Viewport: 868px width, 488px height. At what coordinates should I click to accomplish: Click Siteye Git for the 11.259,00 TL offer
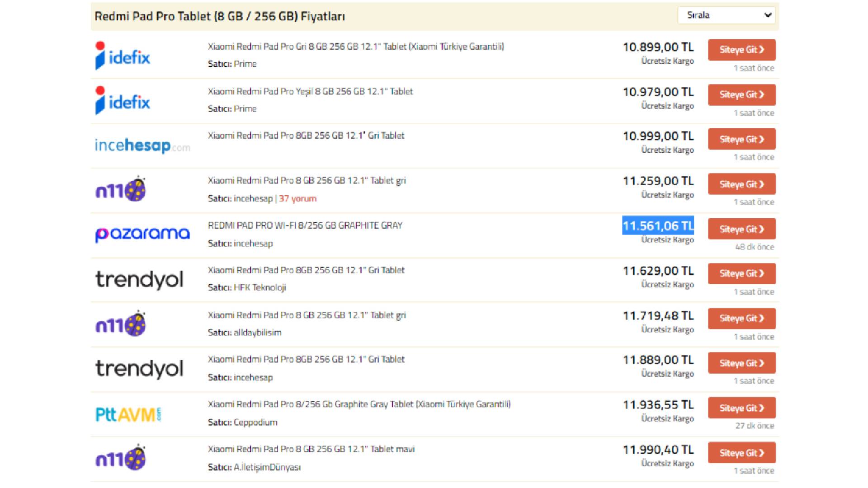point(741,184)
